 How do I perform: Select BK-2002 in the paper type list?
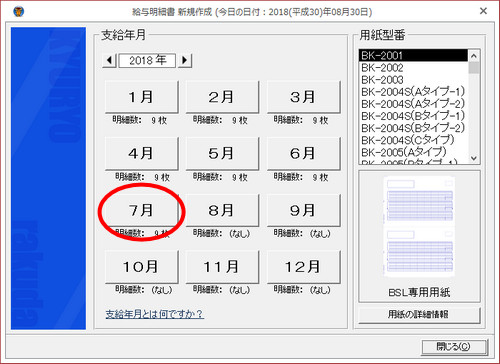pos(382,68)
